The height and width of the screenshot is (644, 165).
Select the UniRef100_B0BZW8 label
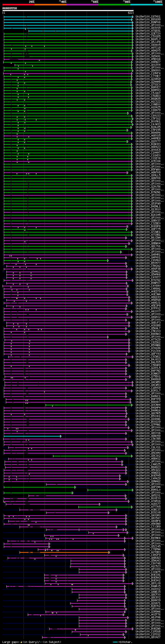(148, 629)
